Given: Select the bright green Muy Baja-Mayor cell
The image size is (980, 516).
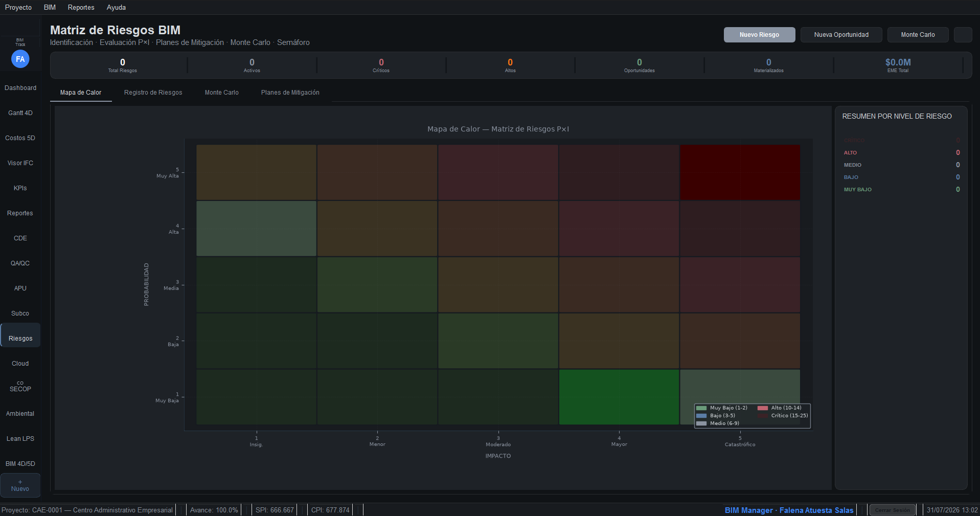Looking at the screenshot, I should tap(619, 397).
